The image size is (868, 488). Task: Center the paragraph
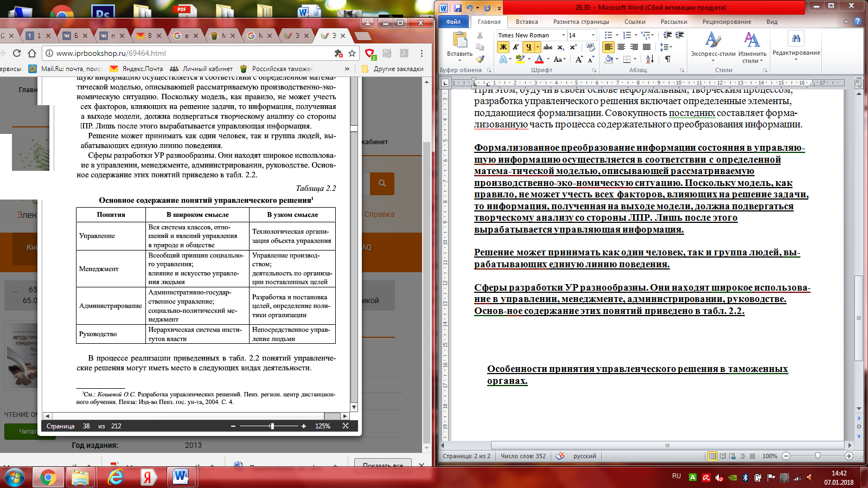point(621,47)
